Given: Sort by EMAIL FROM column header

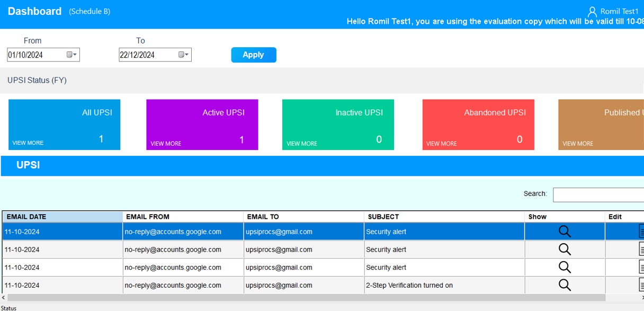Looking at the screenshot, I should [183, 217].
